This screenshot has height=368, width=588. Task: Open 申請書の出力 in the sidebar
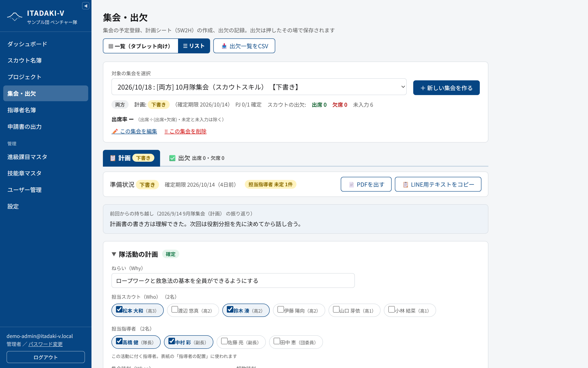46,127
